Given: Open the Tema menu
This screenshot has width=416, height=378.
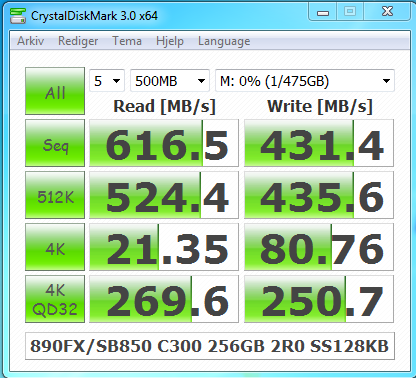Looking at the screenshot, I should tap(127, 41).
